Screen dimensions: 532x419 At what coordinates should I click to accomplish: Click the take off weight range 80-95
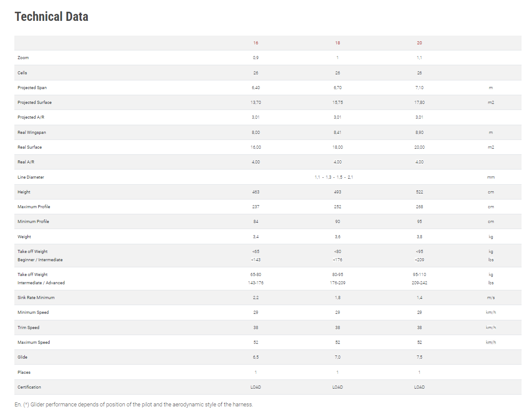pyautogui.click(x=337, y=275)
